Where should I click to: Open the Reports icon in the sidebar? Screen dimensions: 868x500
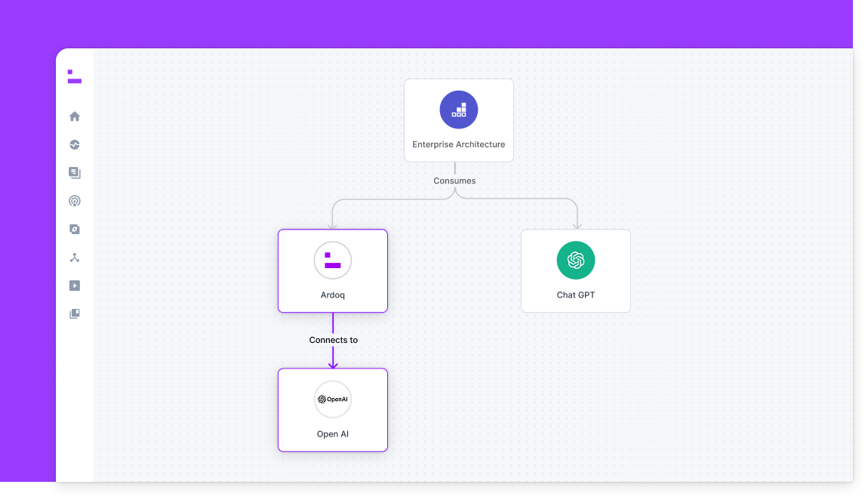74,172
